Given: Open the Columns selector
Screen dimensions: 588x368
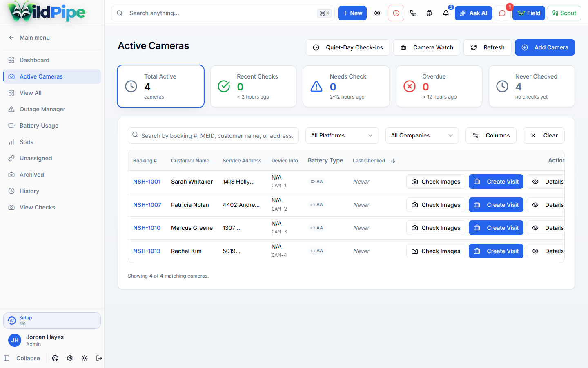Looking at the screenshot, I should (x=491, y=135).
